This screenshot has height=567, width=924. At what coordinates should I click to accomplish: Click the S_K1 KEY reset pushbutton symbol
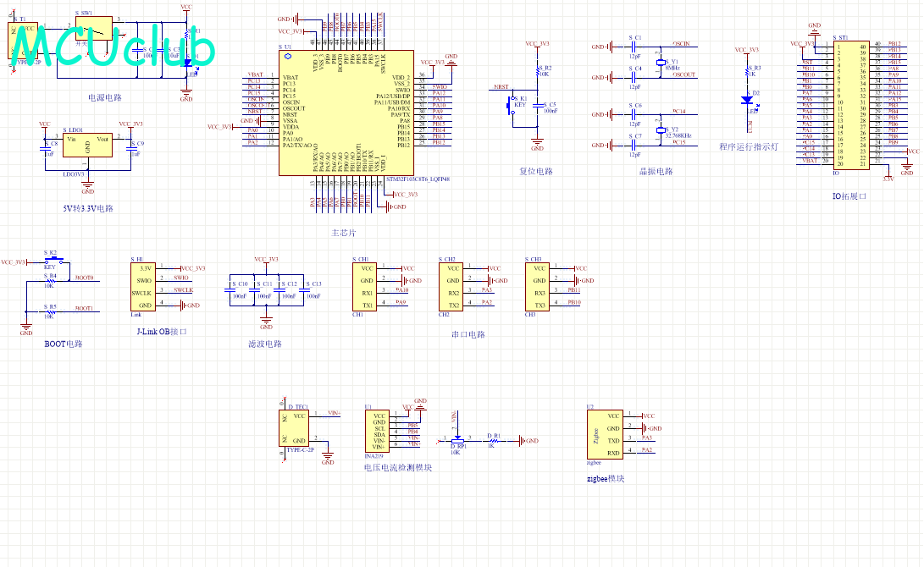click(511, 107)
